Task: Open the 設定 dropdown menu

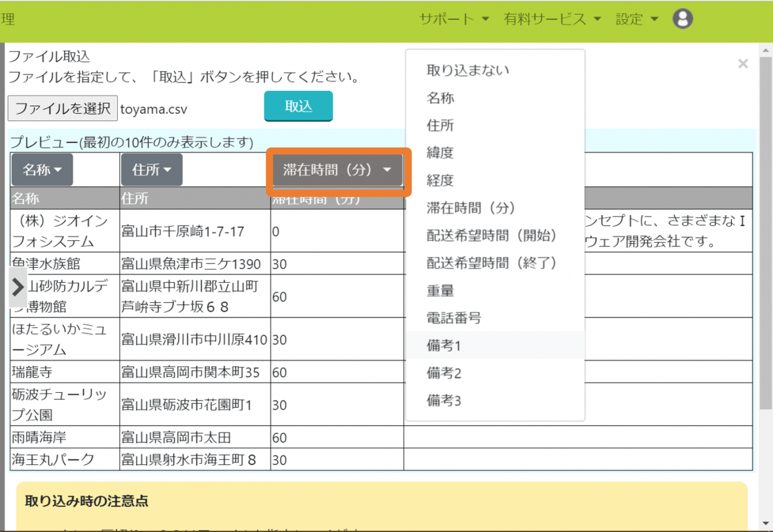Action: tap(636, 19)
